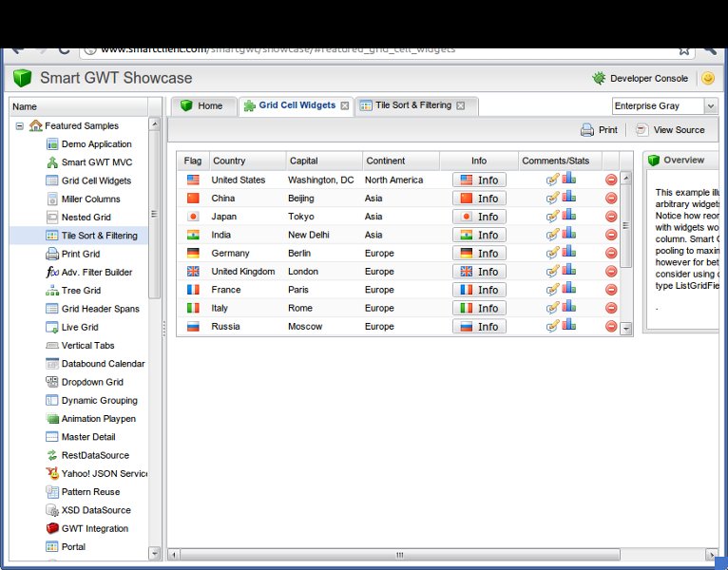The height and width of the screenshot is (570, 728).
Task: Click View Source button
Action: coord(670,130)
